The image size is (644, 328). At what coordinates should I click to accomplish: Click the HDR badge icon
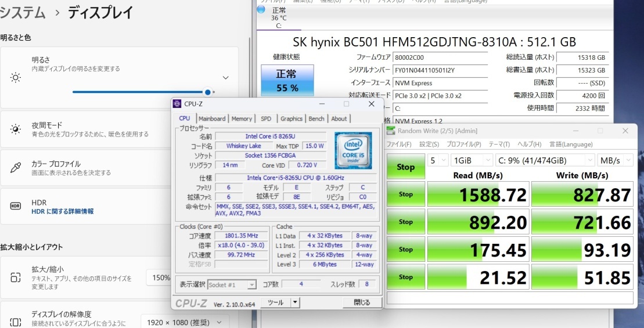pyautogui.click(x=16, y=206)
